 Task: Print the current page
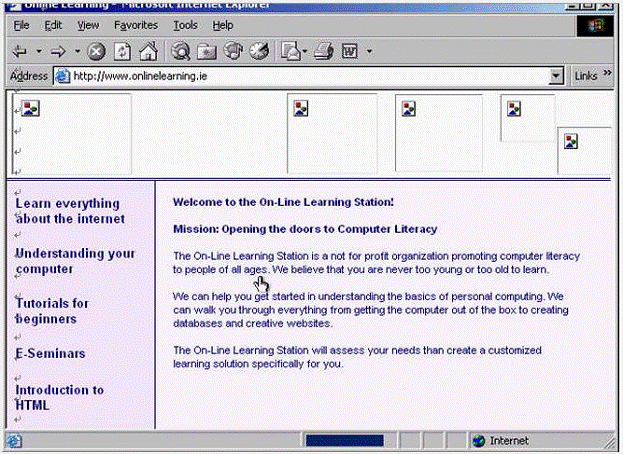tap(323, 50)
